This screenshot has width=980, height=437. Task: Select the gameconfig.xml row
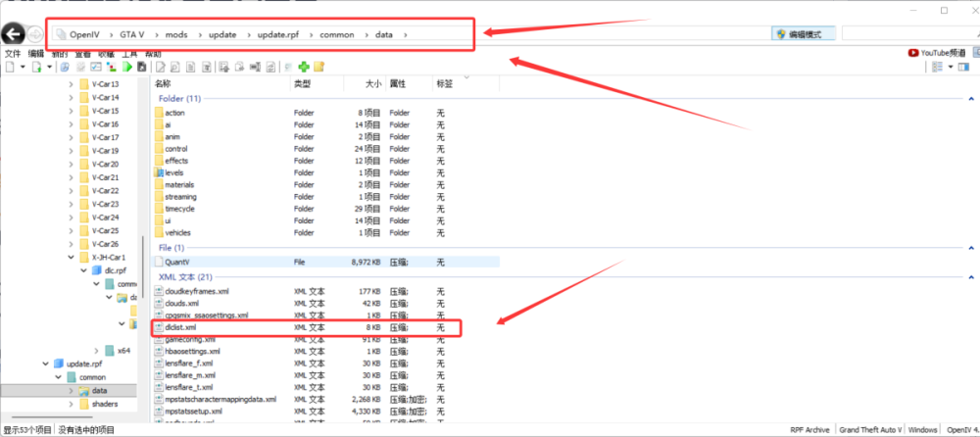325,339
